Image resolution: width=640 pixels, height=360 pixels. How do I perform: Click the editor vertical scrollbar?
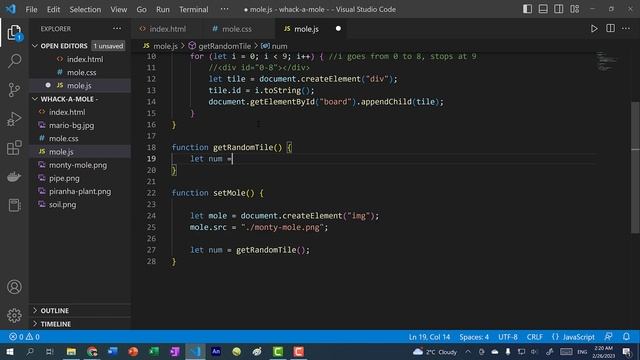(635, 167)
